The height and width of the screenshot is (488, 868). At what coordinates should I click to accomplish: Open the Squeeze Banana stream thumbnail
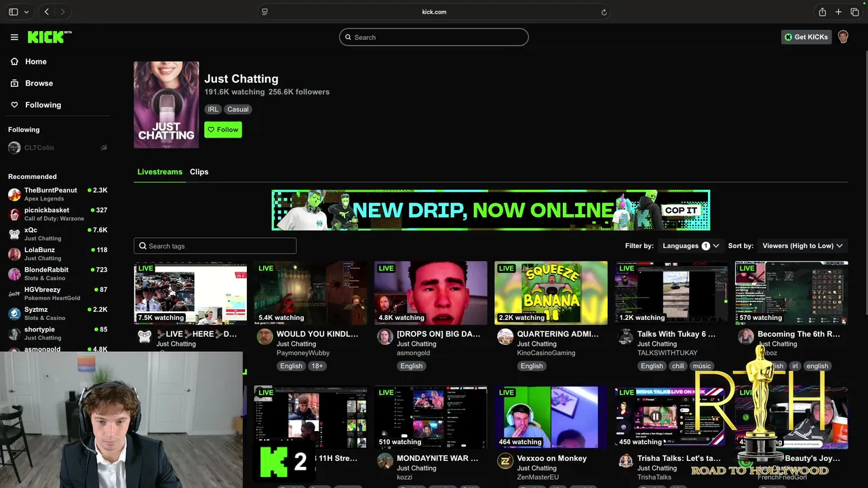[x=551, y=293]
